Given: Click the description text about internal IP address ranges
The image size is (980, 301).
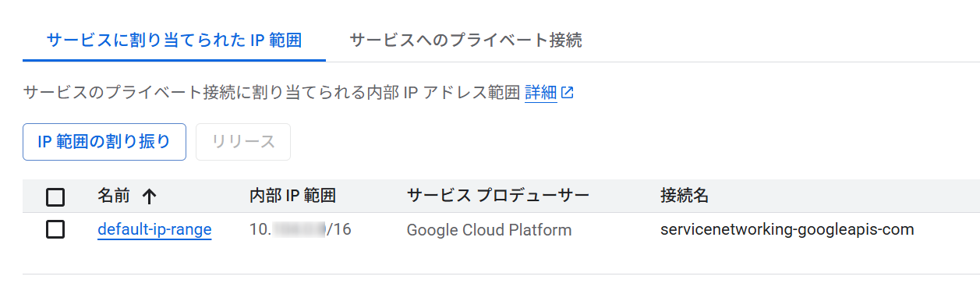Looking at the screenshot, I should click(x=271, y=93).
